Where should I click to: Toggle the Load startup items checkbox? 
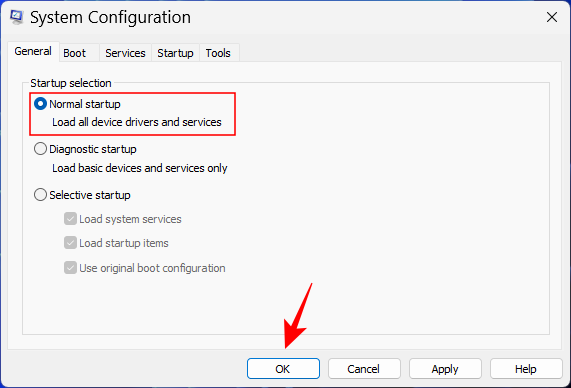pos(70,243)
